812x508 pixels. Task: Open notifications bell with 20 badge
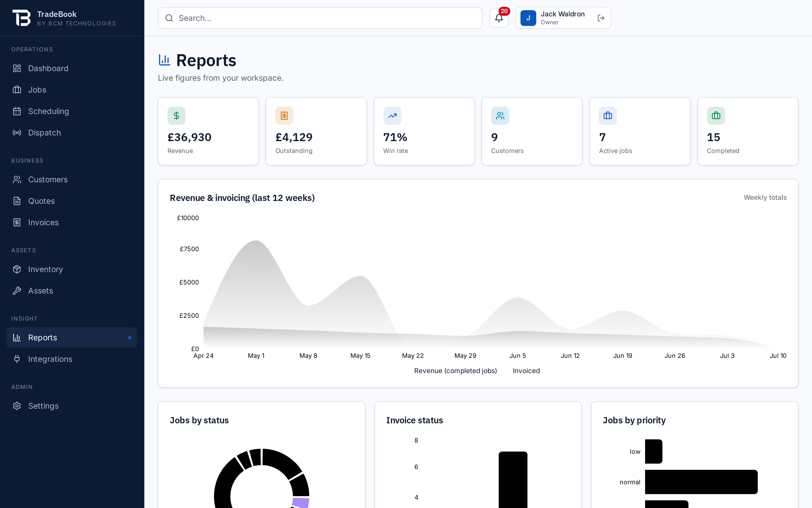(x=499, y=18)
